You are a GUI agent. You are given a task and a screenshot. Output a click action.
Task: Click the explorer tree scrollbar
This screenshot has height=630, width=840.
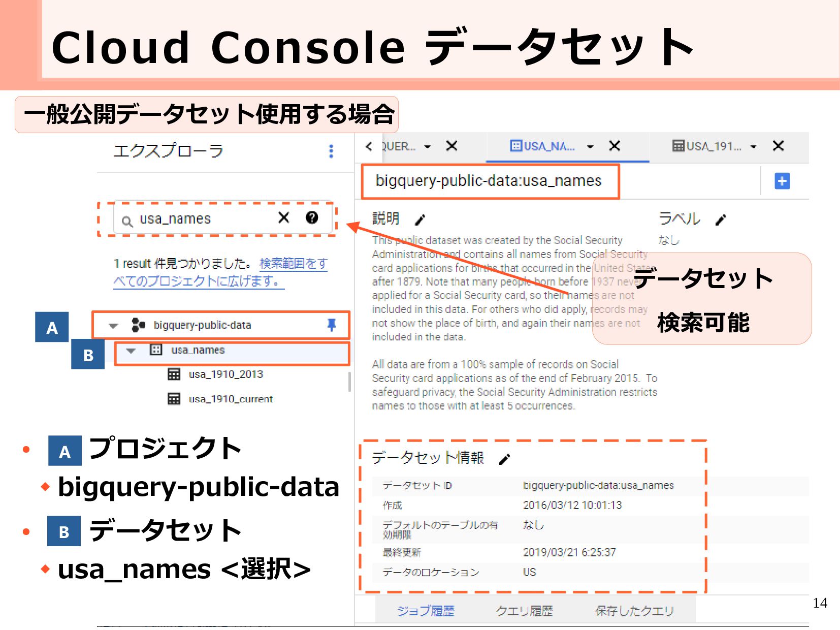coord(349,382)
